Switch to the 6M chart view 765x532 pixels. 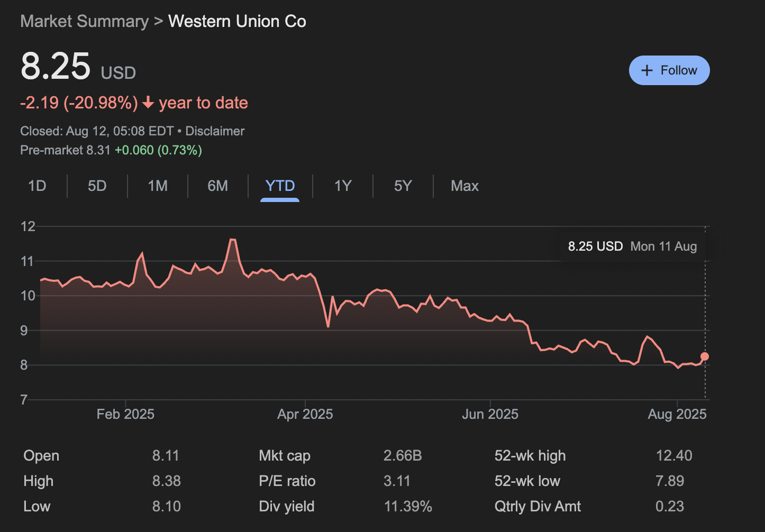[x=217, y=186]
